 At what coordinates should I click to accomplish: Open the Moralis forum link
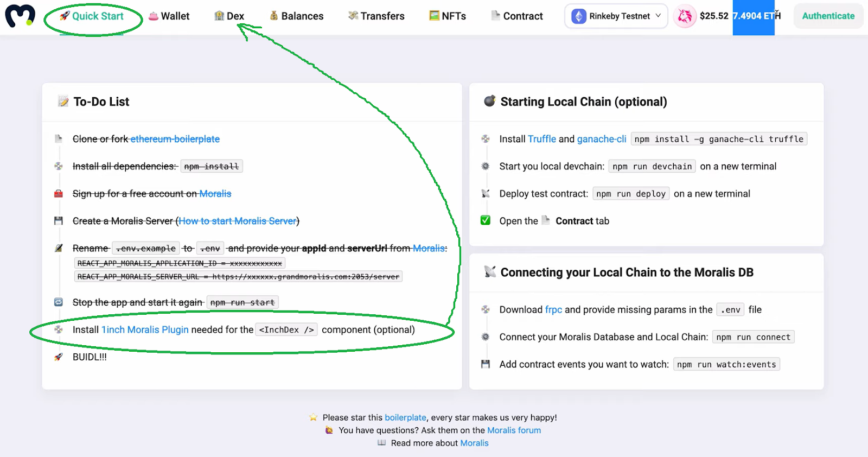coord(514,430)
